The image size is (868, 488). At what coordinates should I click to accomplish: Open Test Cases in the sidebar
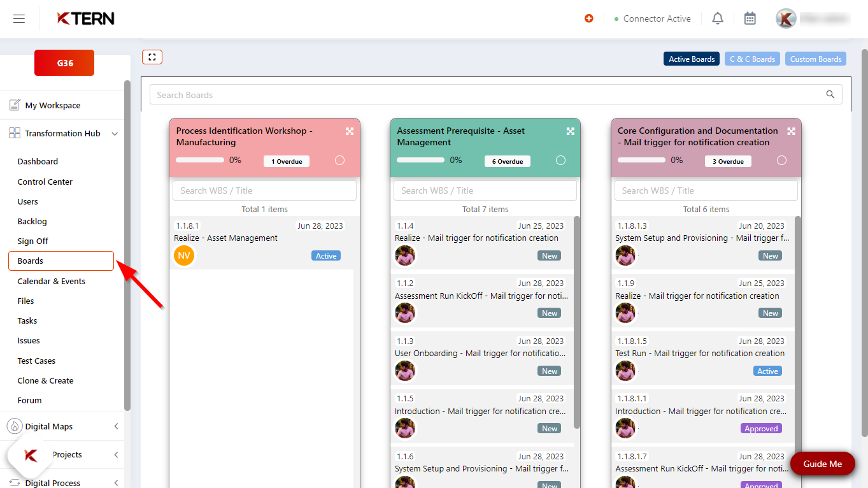pyautogui.click(x=36, y=361)
